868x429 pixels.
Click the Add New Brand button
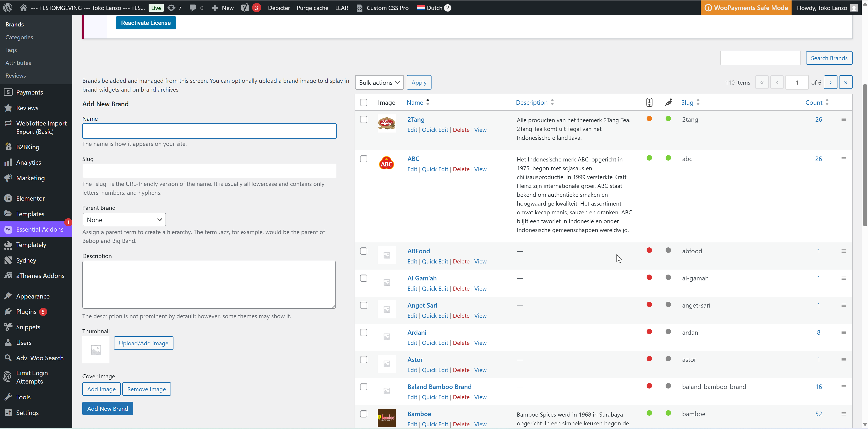107,408
